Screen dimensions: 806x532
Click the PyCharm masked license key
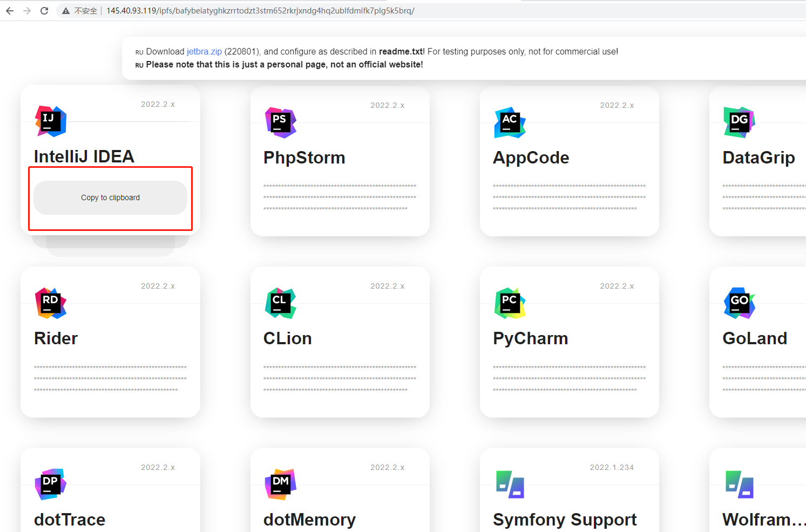569,378
